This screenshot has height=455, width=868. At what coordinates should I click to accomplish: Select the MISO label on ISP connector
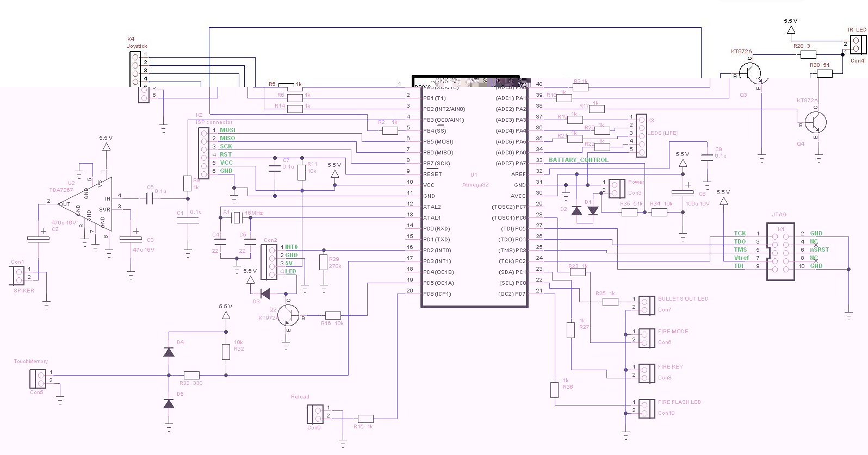pos(227,139)
